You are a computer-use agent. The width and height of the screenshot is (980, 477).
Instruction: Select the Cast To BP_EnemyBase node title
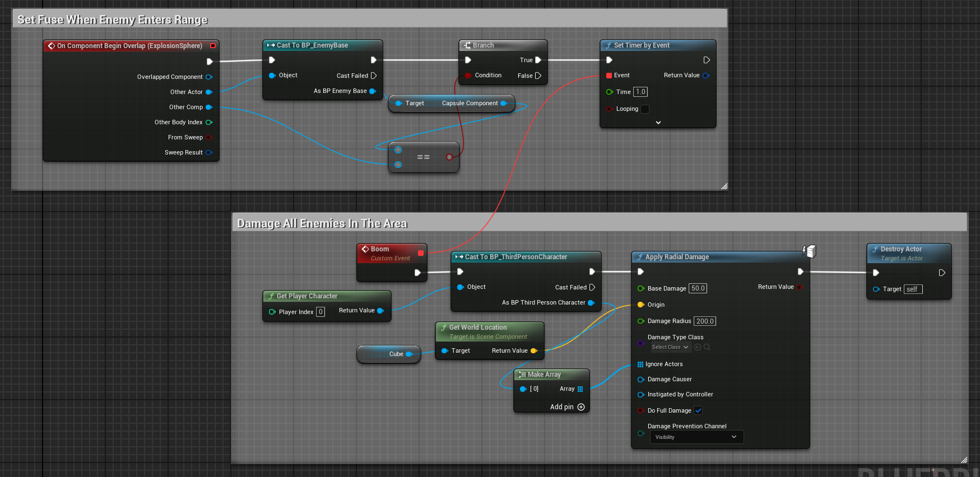312,45
